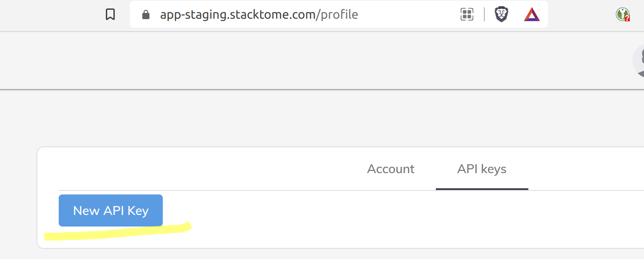Click the /profile path in the URL
Screen dimensions: 644x259
(x=337, y=15)
